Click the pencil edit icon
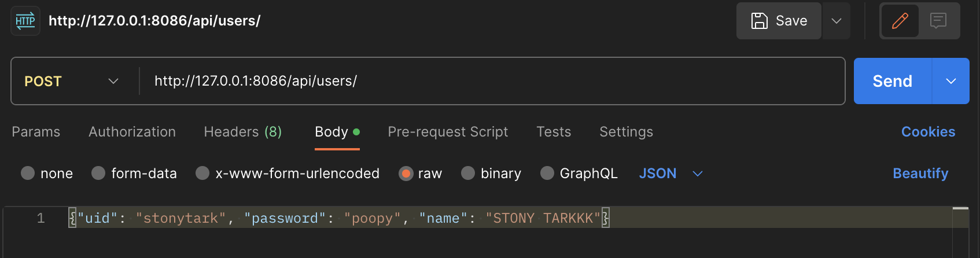This screenshot has width=980, height=258. click(900, 21)
